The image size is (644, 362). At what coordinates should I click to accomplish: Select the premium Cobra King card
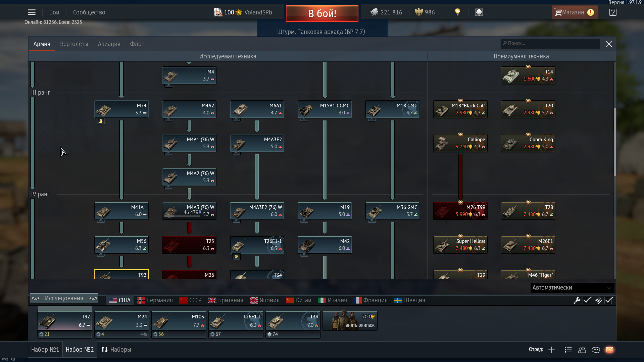click(528, 143)
